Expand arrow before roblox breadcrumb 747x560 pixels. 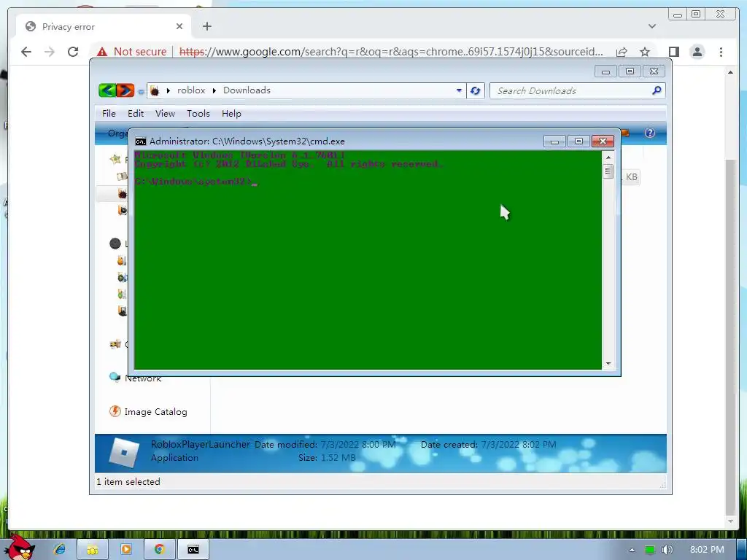pyautogui.click(x=169, y=90)
